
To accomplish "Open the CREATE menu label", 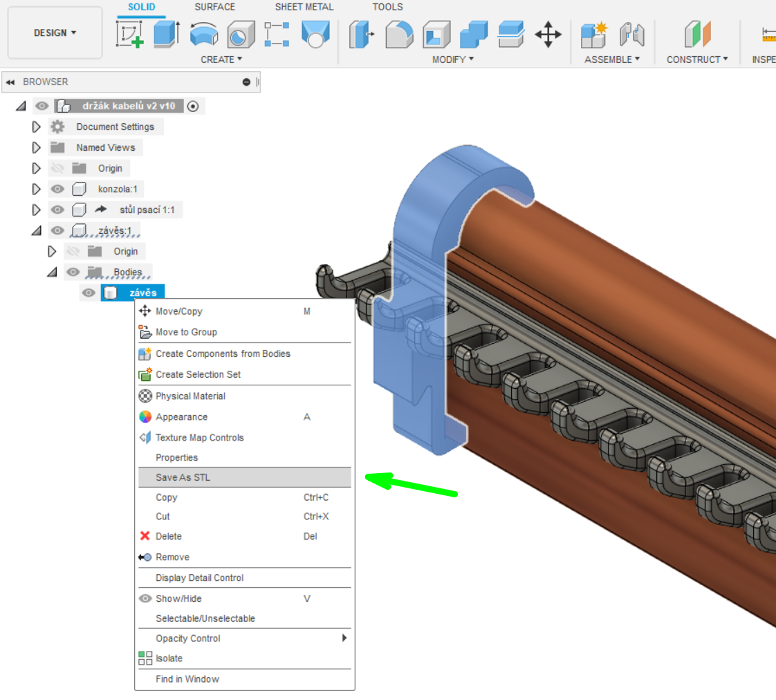I will (221, 59).
